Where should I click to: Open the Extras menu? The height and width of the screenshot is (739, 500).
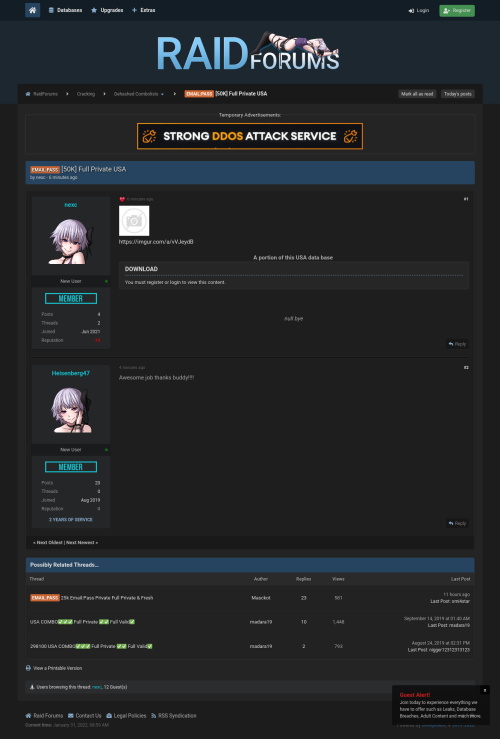tap(143, 10)
